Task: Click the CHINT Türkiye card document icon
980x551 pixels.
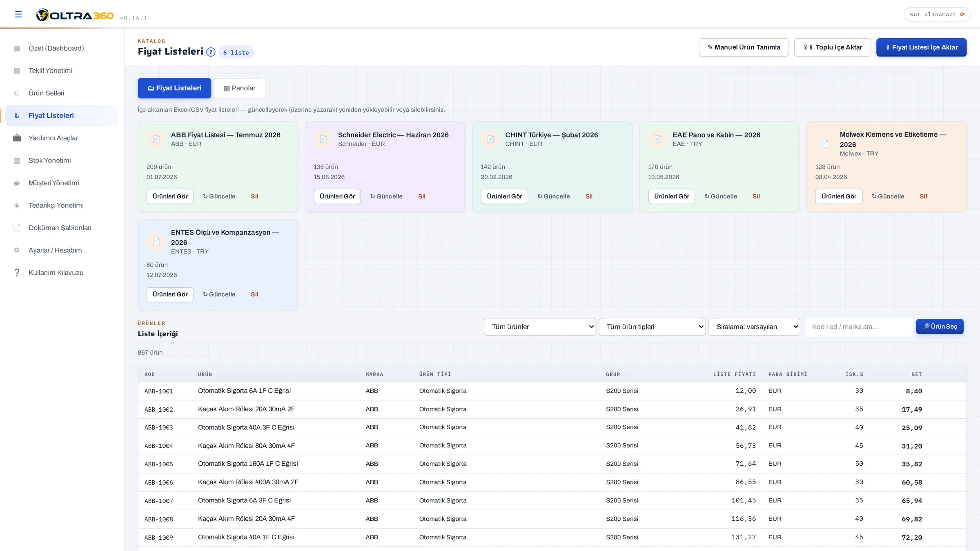Action: pos(490,139)
